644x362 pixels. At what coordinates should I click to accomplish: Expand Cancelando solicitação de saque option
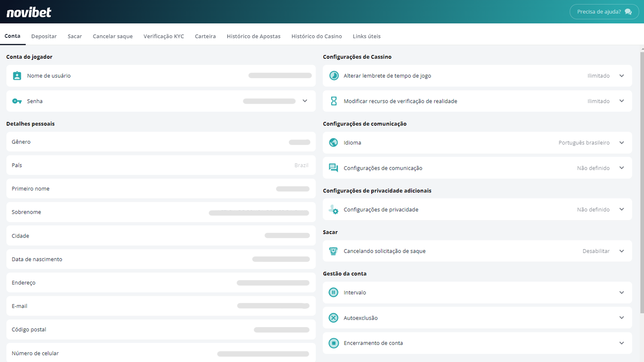(x=622, y=251)
